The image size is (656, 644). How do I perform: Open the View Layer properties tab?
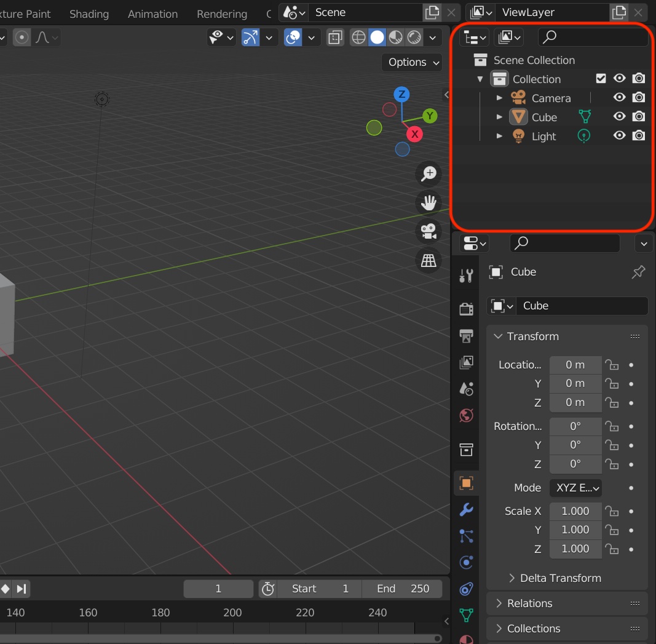pyautogui.click(x=466, y=362)
